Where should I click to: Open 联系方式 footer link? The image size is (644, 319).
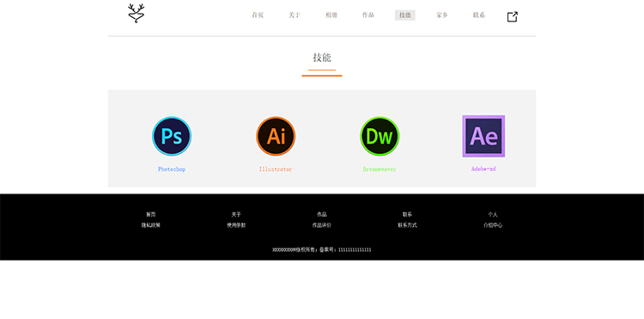(407, 225)
